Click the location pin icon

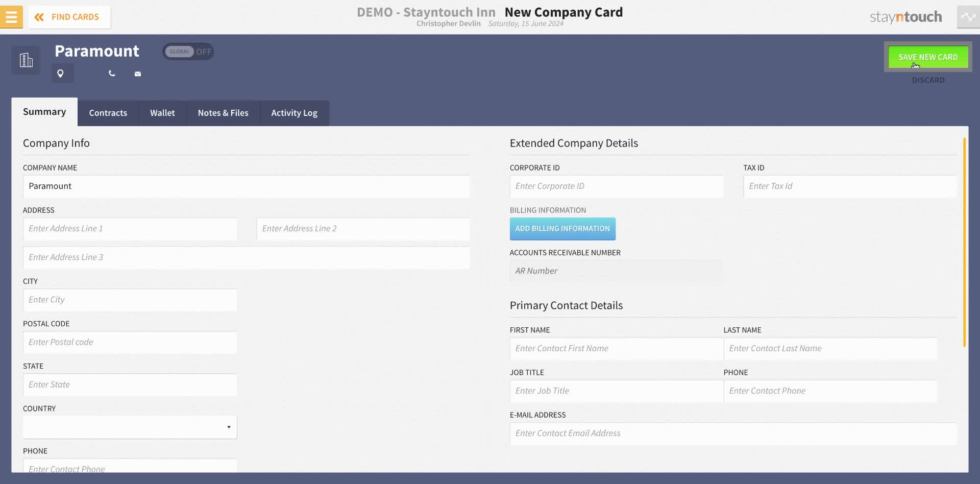[60, 74]
